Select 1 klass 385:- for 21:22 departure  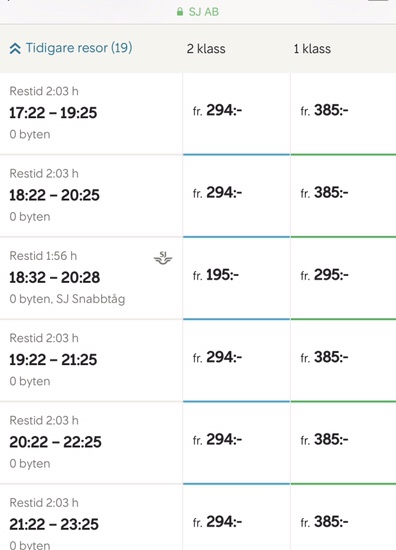pyautogui.click(x=343, y=518)
